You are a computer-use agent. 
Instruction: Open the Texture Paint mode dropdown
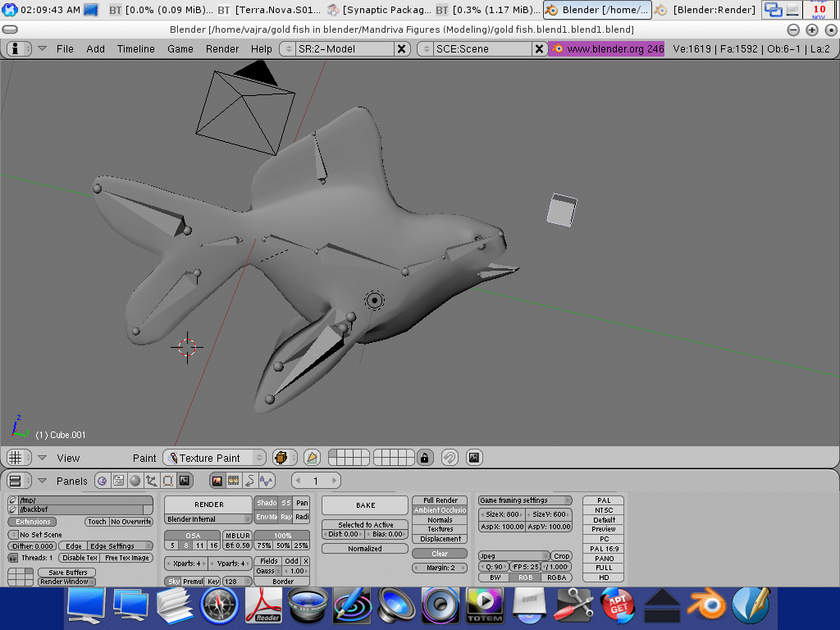[x=215, y=458]
